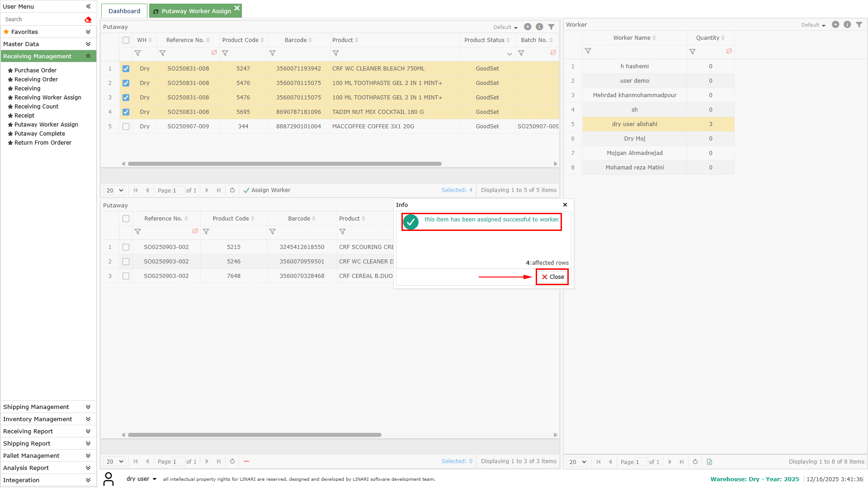The image size is (868, 488).
Task: Click the add (plus) icon in Putaway header
Action: point(527,27)
